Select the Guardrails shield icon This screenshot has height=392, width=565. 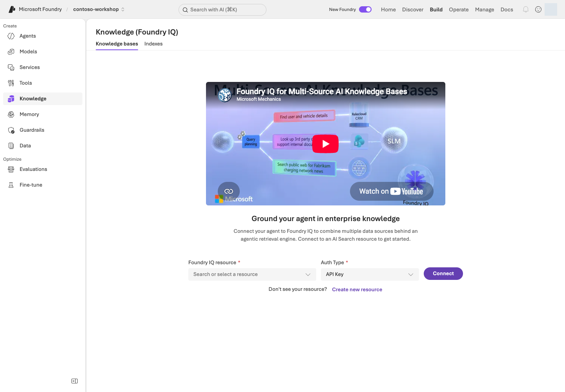(x=11, y=130)
